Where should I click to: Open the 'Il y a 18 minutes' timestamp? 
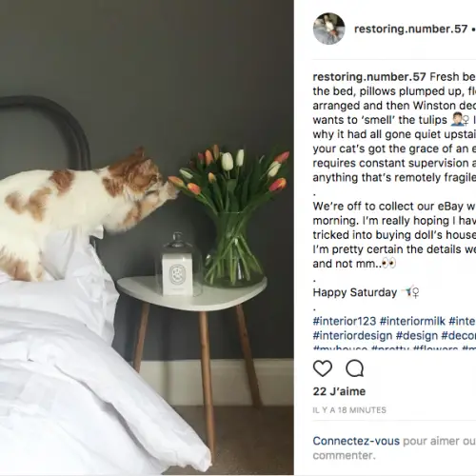[349, 410]
